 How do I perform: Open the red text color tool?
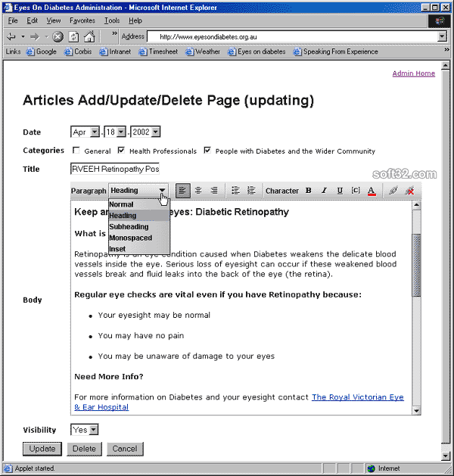pyautogui.click(x=372, y=191)
